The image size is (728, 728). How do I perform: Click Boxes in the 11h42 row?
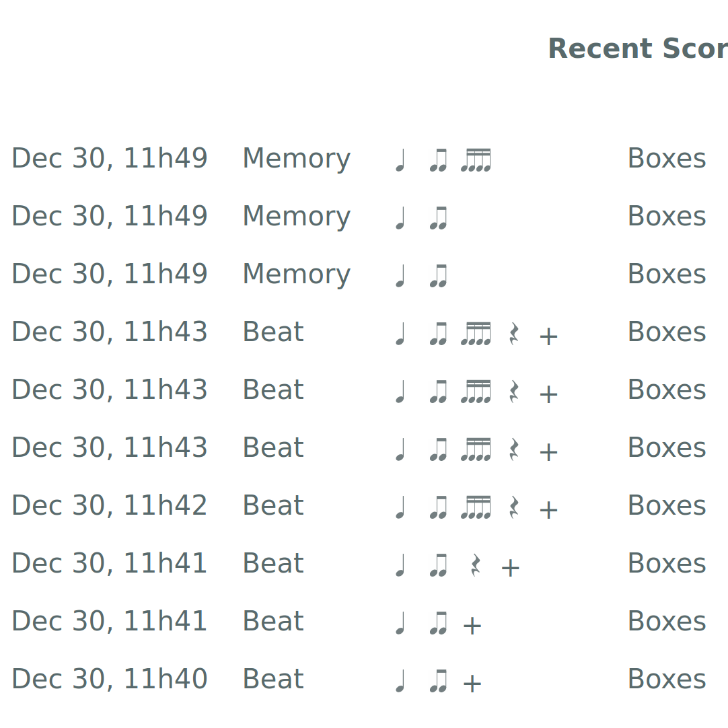666,506
